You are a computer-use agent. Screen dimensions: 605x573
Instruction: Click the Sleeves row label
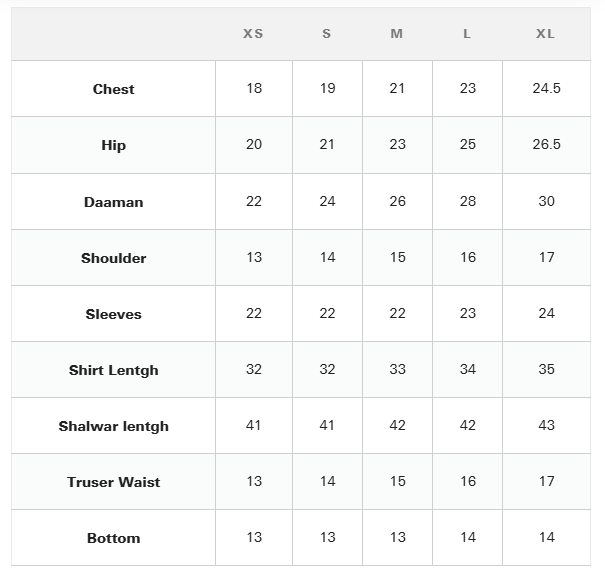(x=113, y=314)
